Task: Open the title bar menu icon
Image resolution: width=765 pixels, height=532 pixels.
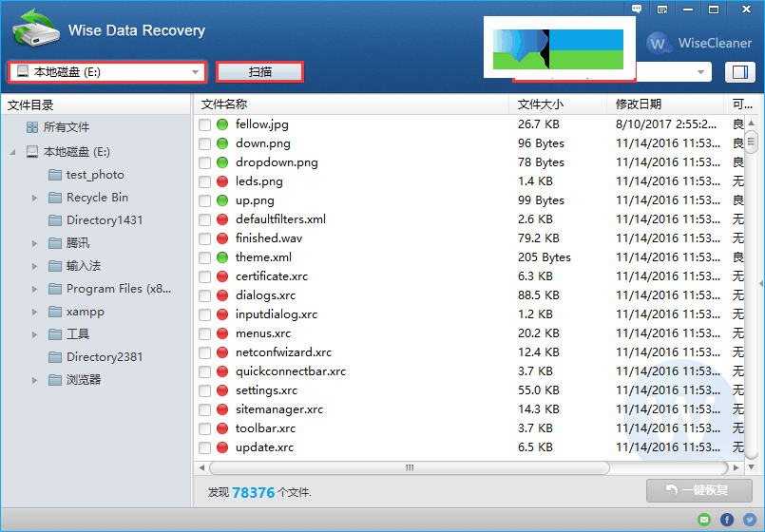Action: (662, 9)
